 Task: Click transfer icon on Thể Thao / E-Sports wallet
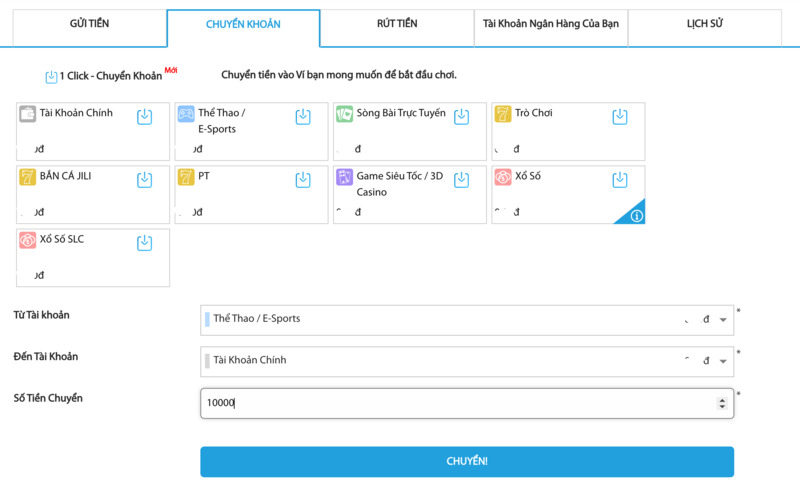click(303, 117)
